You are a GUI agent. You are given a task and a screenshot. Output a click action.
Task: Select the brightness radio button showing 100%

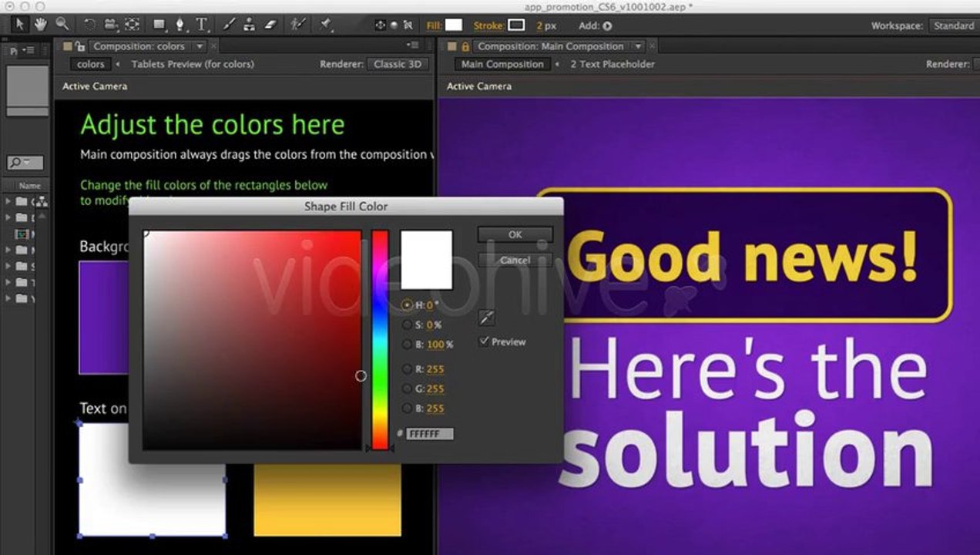pyautogui.click(x=407, y=345)
